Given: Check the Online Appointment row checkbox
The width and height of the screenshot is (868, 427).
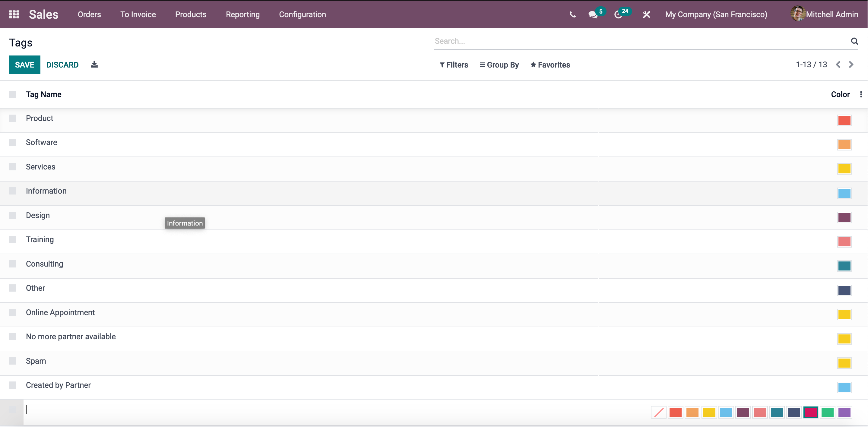Looking at the screenshot, I should click(x=12, y=312).
